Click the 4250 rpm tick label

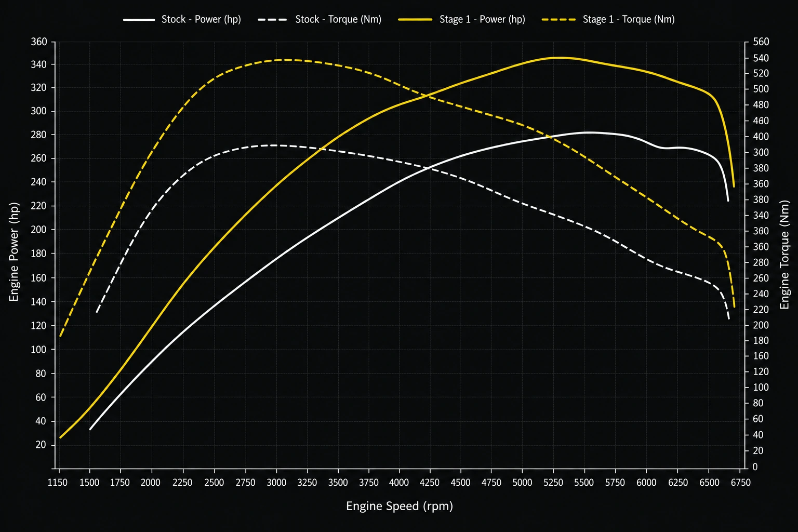tap(429, 483)
